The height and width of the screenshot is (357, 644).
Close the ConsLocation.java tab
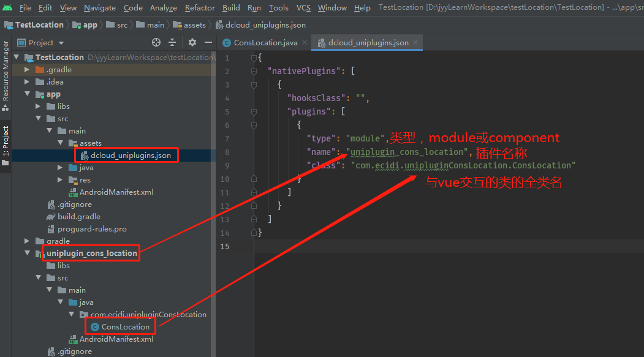point(305,42)
